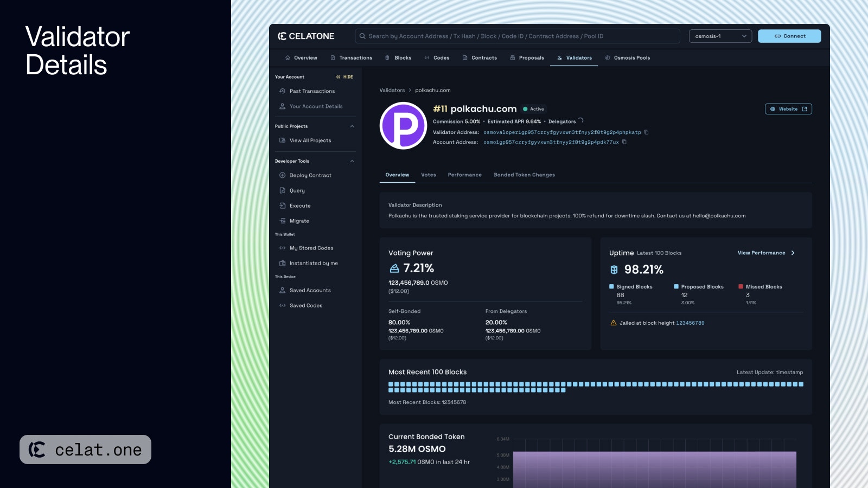
Task: Open jailed block height 123456789 link
Action: click(x=690, y=323)
